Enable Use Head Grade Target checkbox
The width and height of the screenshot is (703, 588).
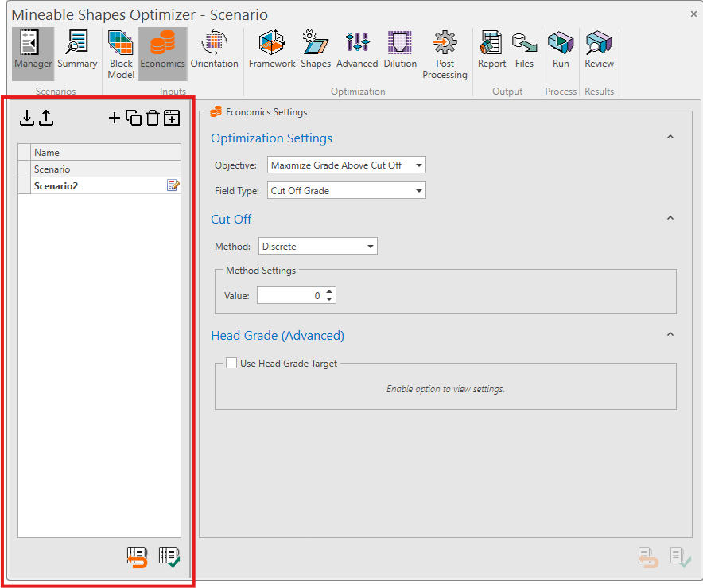pos(231,363)
